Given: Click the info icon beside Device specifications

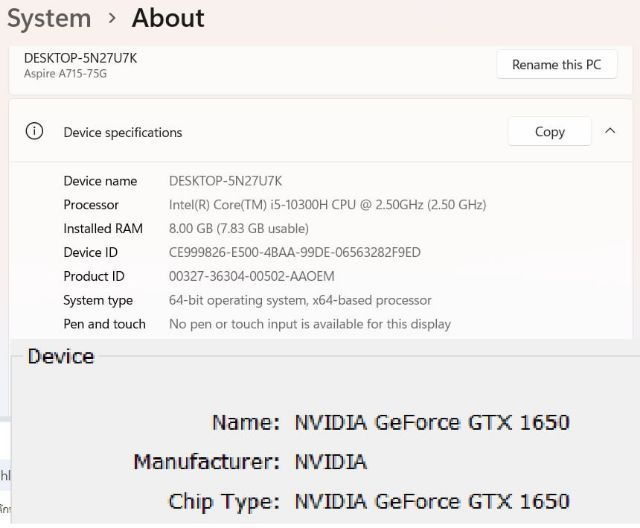Looking at the screenshot, I should coord(34,131).
